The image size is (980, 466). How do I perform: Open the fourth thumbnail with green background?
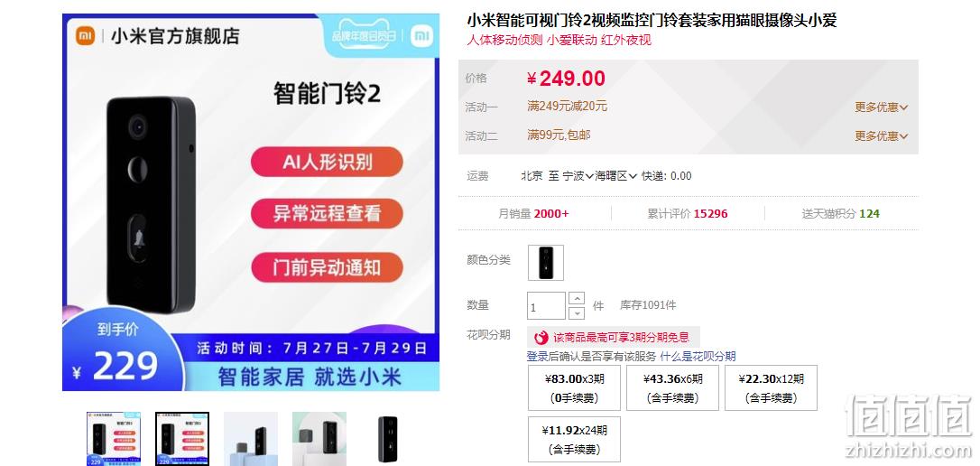(319, 439)
